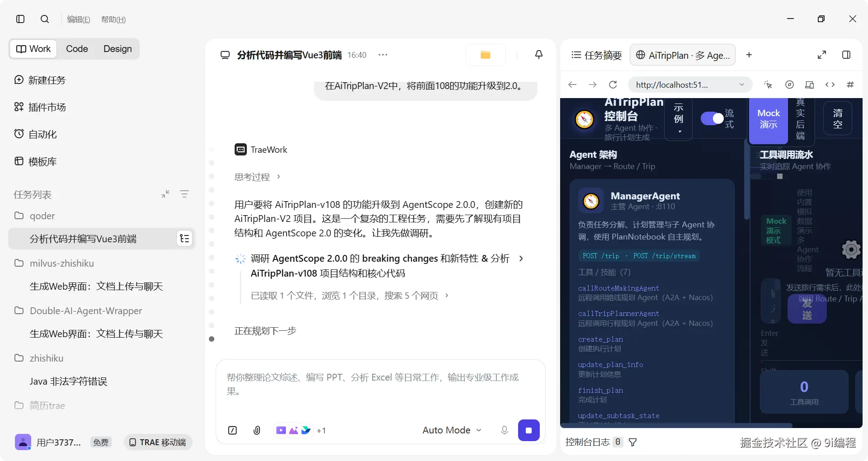Open task outline icon beside selected task

[x=184, y=239]
